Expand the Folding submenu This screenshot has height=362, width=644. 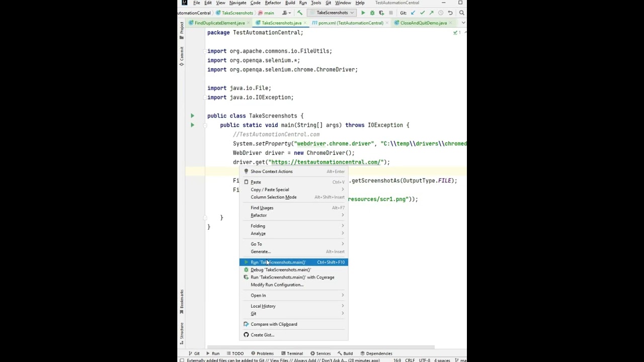click(x=293, y=226)
